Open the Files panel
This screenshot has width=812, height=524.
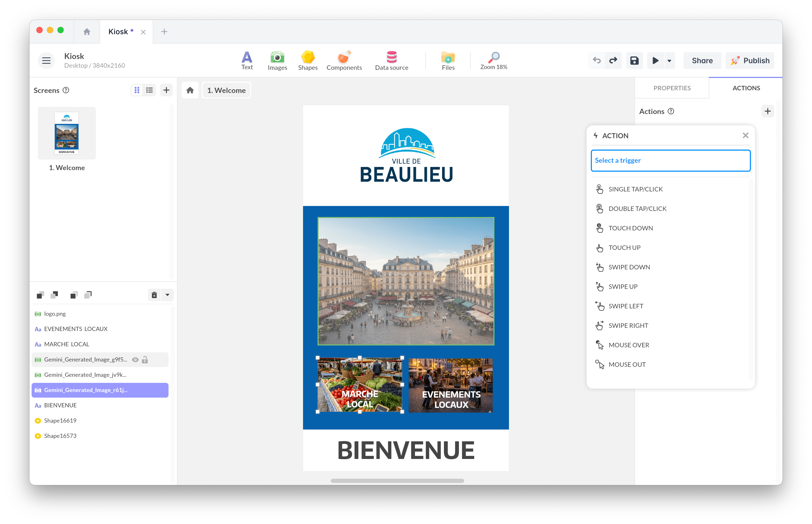(448, 60)
